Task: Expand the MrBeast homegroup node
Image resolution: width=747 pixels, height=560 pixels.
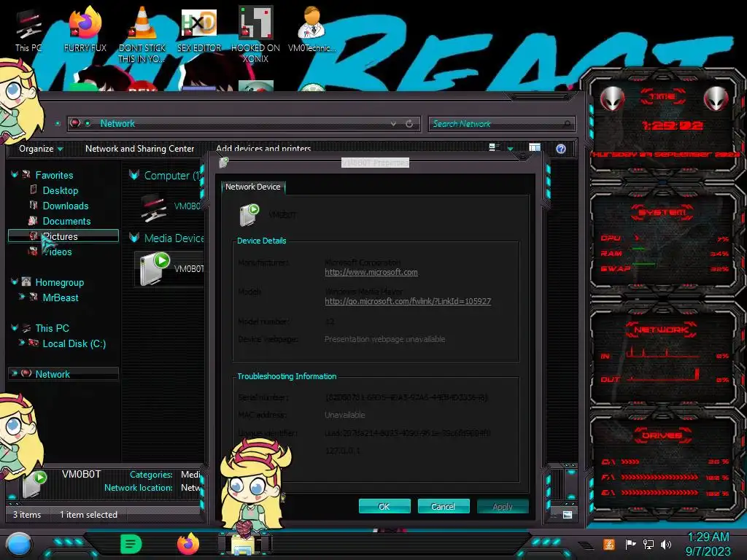Action: point(21,297)
